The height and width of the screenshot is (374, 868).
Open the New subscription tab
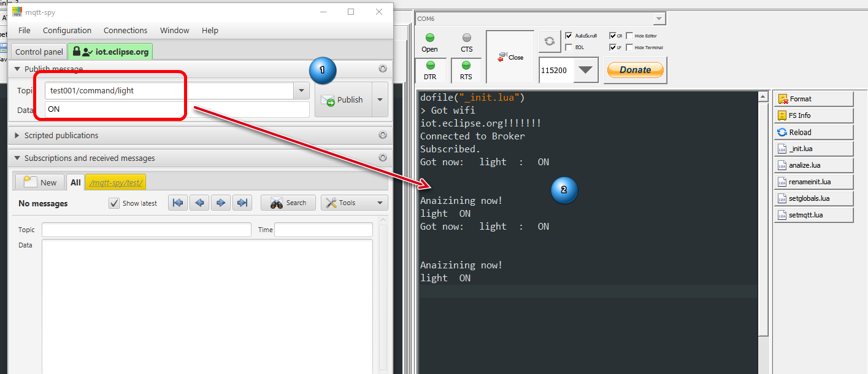coord(40,182)
